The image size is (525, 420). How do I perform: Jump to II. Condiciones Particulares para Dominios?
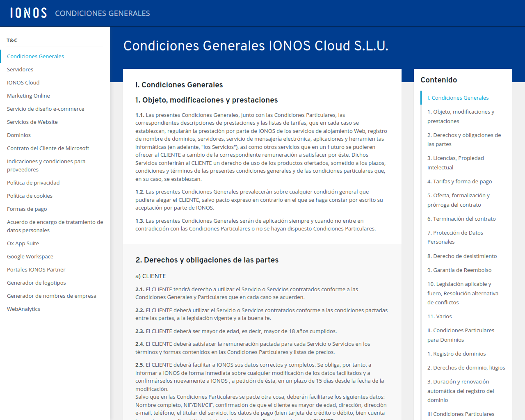click(461, 335)
